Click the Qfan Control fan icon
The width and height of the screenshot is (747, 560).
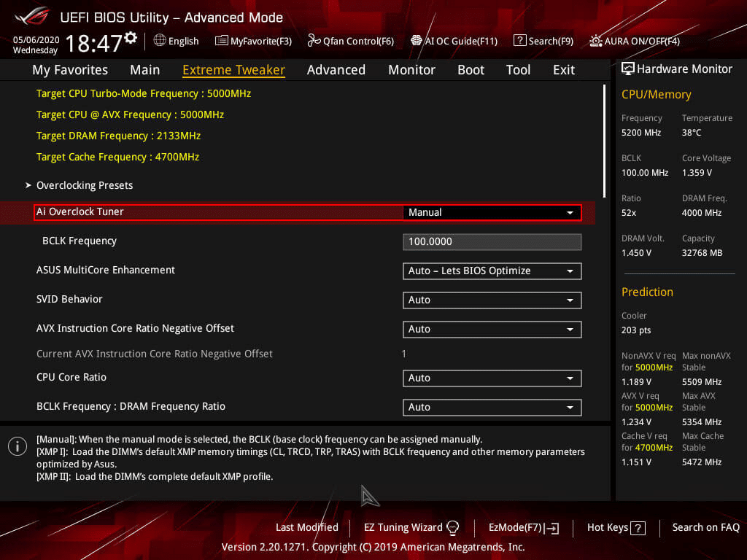[314, 41]
